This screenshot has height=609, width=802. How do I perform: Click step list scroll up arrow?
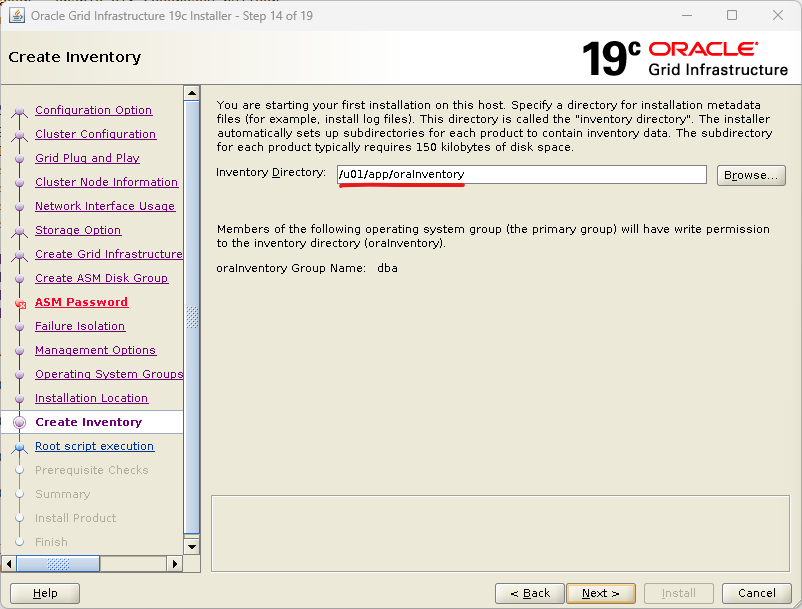[x=192, y=93]
